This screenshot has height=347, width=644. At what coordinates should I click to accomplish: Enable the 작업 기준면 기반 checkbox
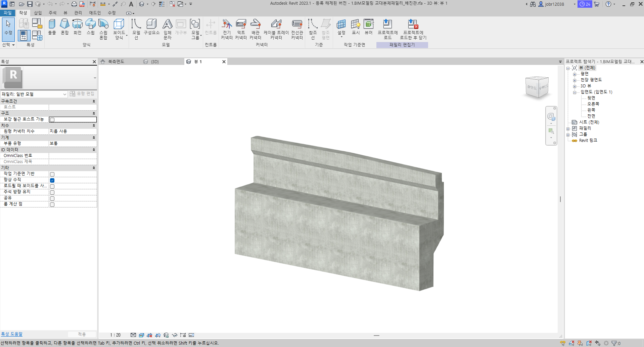pos(52,175)
